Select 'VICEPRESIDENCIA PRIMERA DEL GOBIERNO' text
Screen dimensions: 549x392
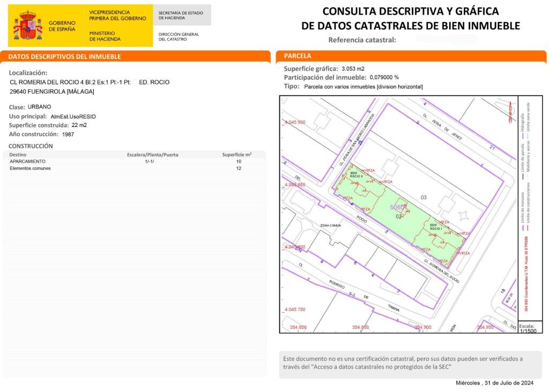[x=117, y=15]
